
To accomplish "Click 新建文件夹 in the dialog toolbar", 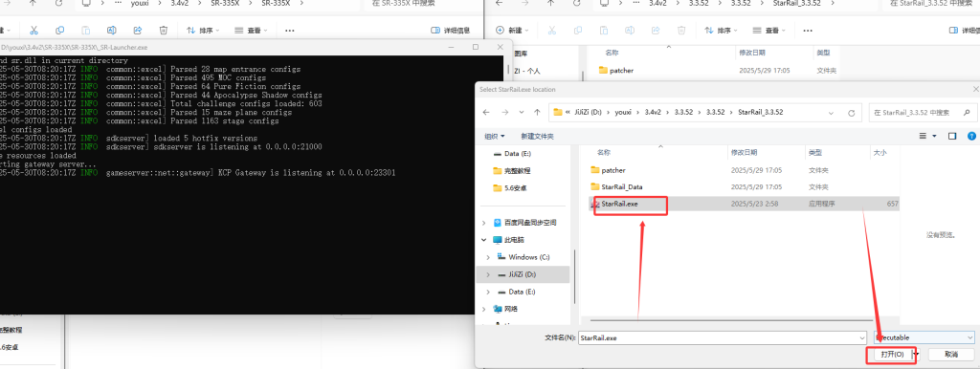I will 537,136.
